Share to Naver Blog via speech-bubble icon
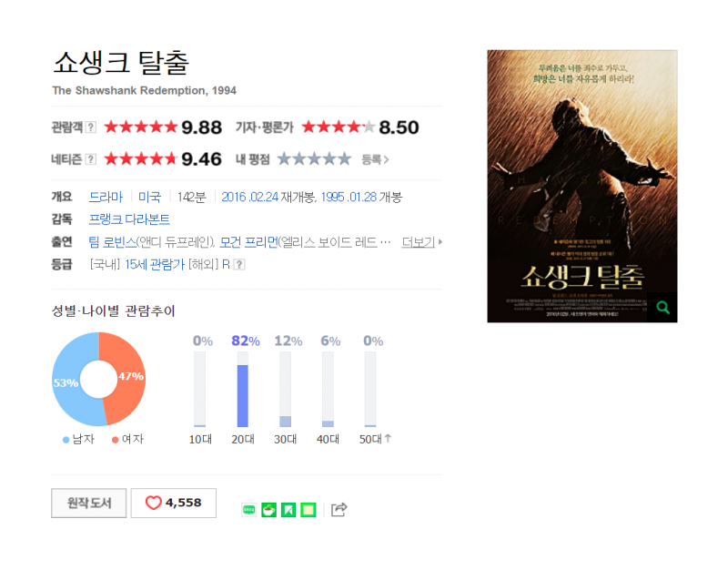Screen dimensions: 728x580 tap(248, 509)
